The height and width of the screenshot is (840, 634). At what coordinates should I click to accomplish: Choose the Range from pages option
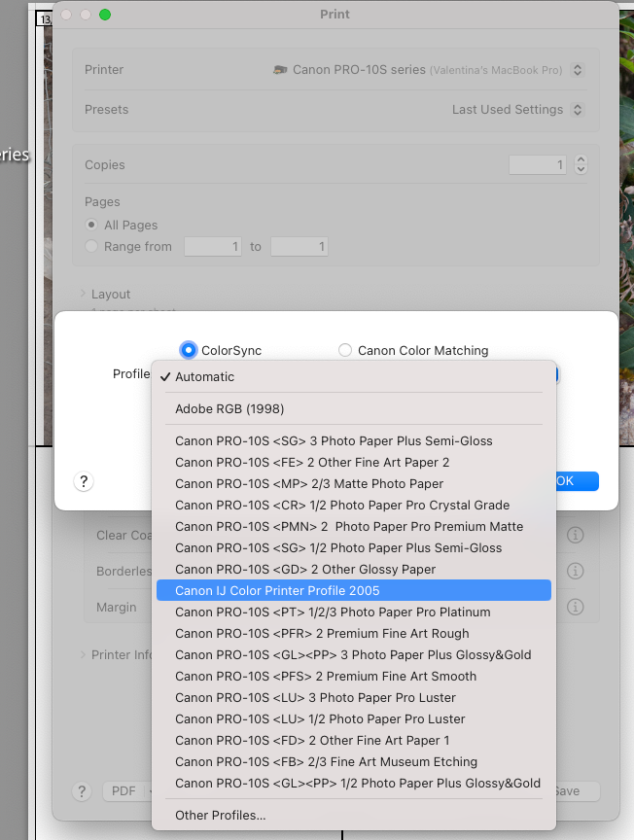(92, 247)
